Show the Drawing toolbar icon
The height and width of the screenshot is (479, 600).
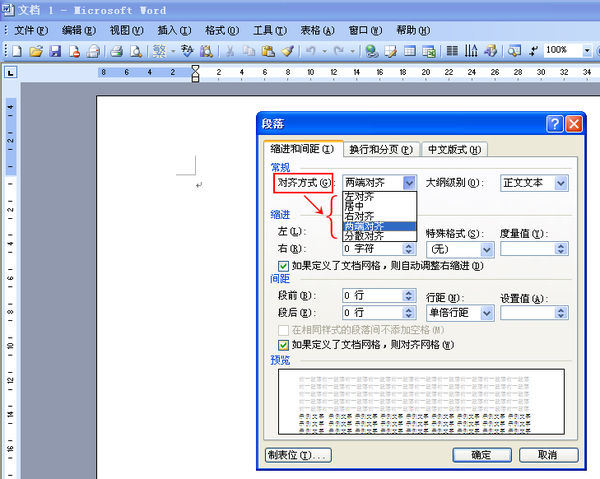pyautogui.click(x=490, y=51)
